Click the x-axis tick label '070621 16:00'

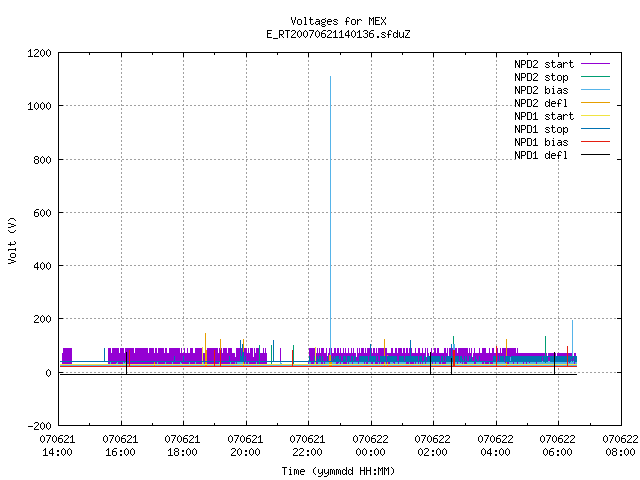[120, 446]
